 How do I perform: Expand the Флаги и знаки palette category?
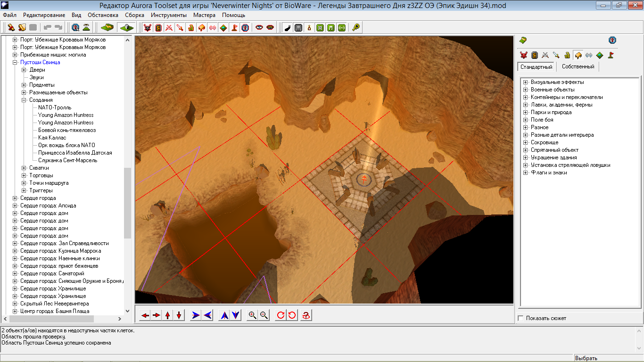point(525,173)
